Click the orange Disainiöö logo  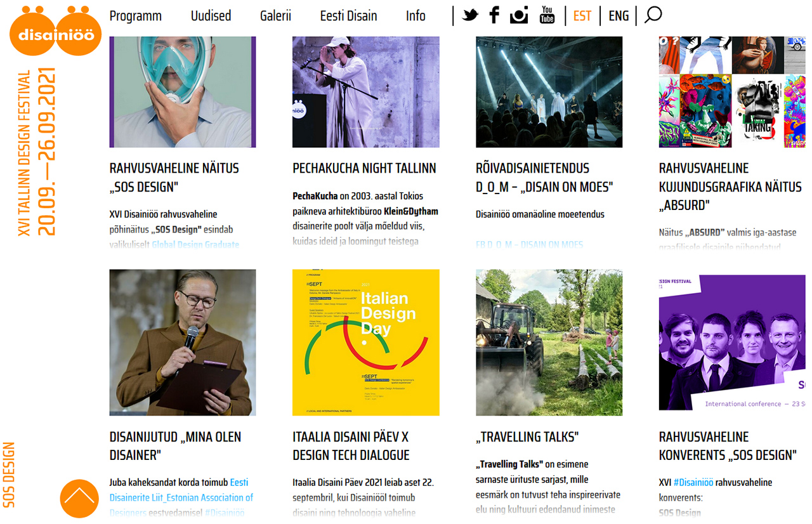pos(56,30)
